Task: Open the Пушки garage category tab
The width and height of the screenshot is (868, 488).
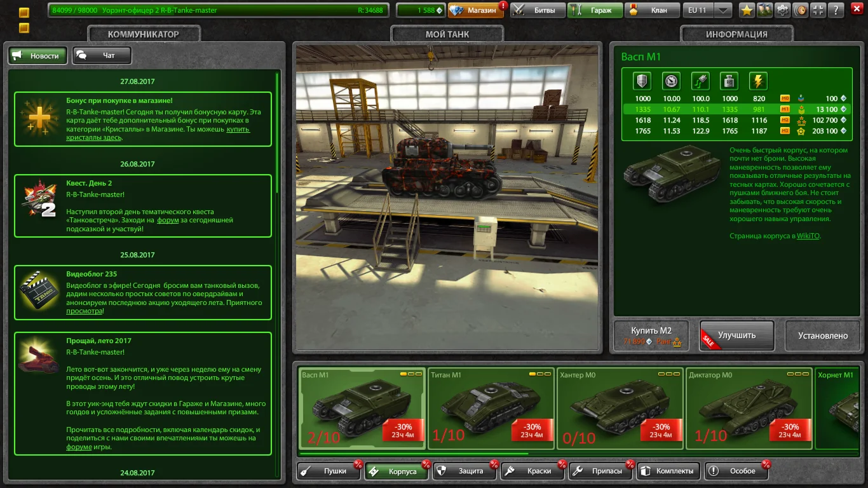Action: click(329, 471)
